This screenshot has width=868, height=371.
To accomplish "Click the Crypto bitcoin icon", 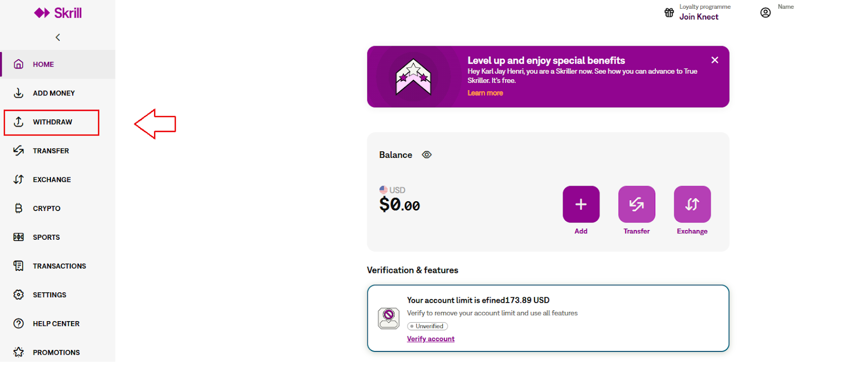I will 18,208.
